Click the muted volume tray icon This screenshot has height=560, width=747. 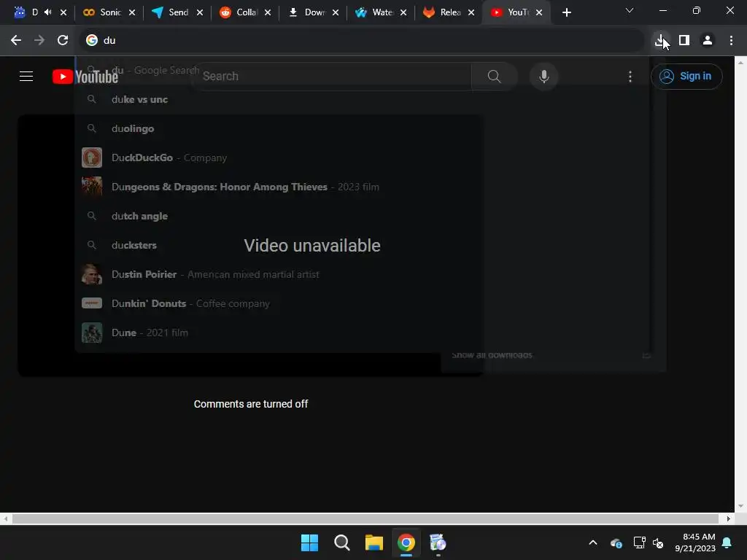click(x=658, y=542)
